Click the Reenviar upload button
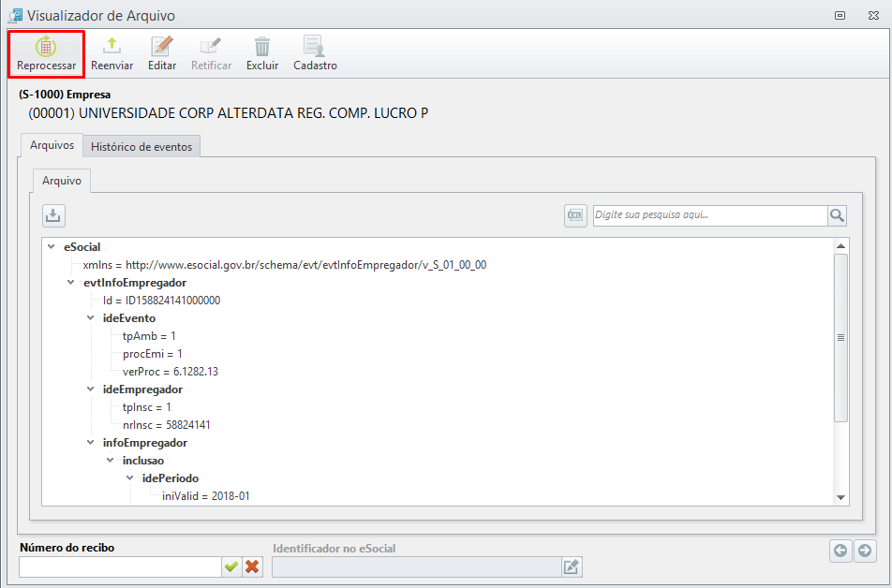The image size is (892, 588). 112,54
